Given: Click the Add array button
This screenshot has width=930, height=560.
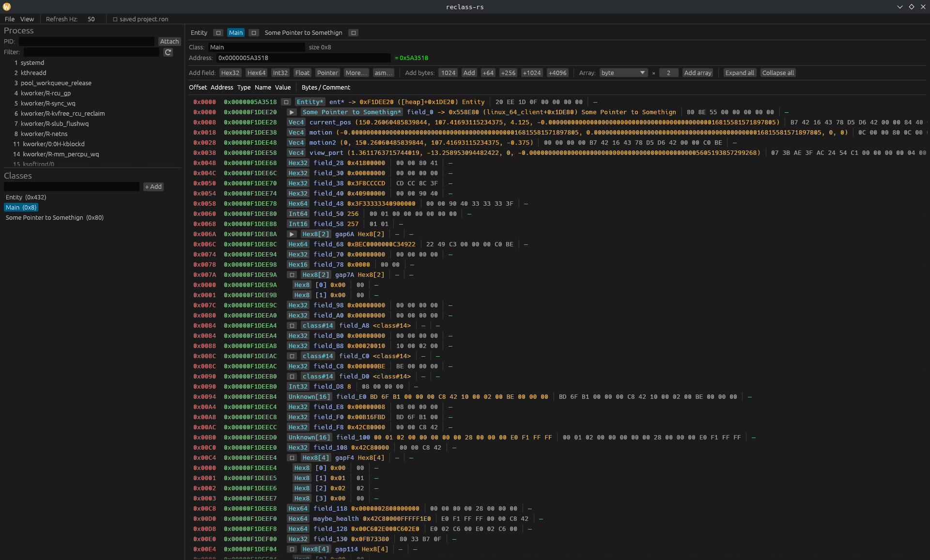Looking at the screenshot, I should click(697, 73).
